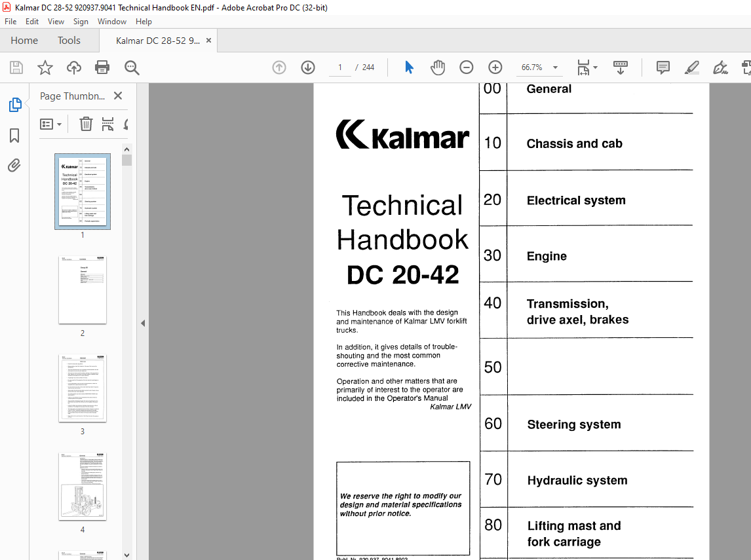The image size is (751, 560).
Task: Click the insert pages icon in thumbnails panel
Action: click(x=107, y=124)
